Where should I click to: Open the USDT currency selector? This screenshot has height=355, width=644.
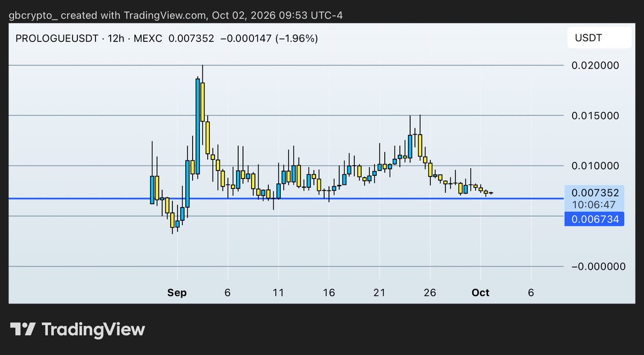599,39
